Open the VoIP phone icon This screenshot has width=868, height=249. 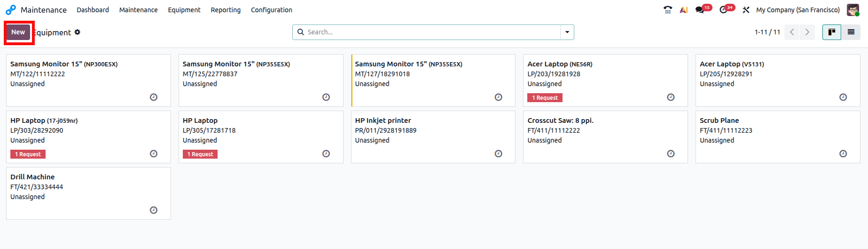668,10
